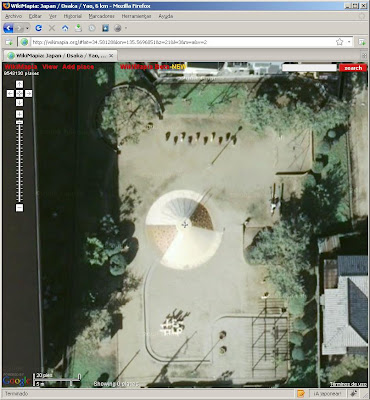
Task: Open the Herramientas menu
Action: [136, 16]
